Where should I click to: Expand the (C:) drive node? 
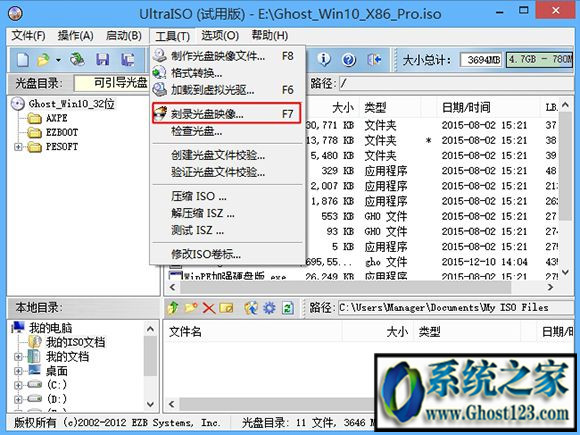pos(18,385)
